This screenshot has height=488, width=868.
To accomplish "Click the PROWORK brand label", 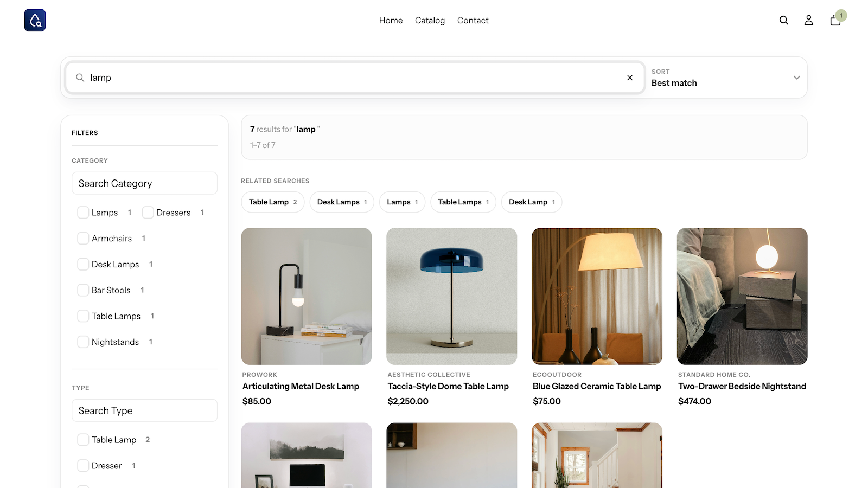I will pyautogui.click(x=260, y=375).
